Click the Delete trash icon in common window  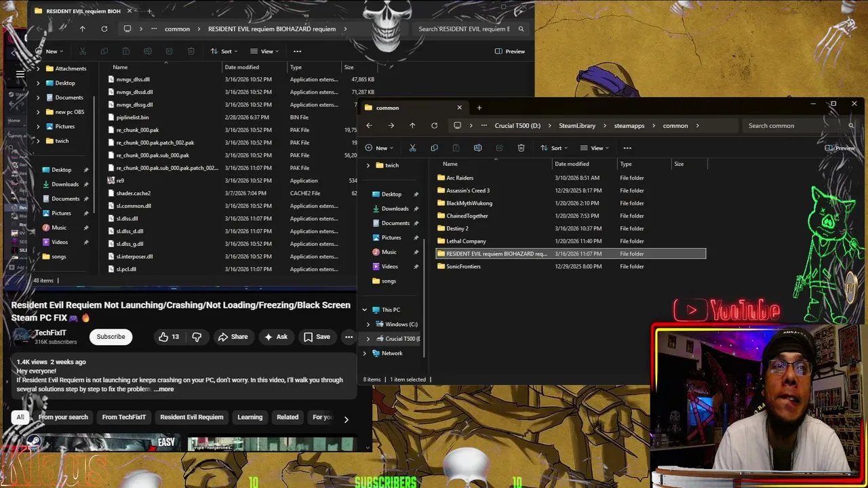[521, 148]
